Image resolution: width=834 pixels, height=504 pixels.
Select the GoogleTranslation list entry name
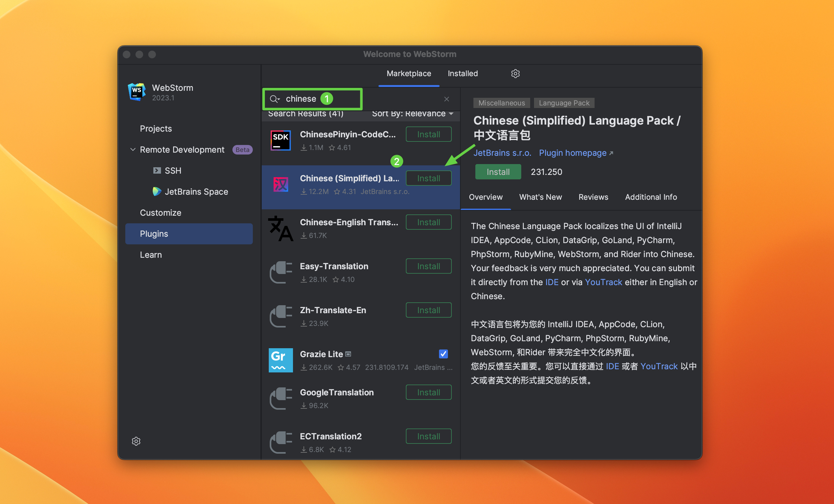[336, 392]
